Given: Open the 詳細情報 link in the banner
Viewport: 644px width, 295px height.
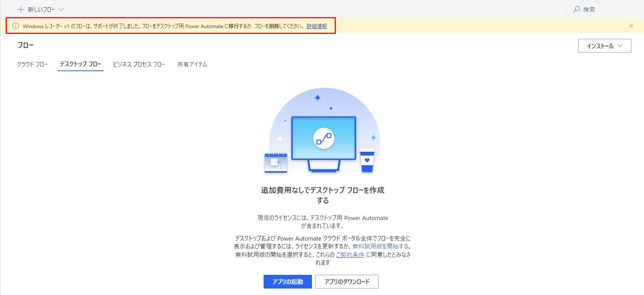Looking at the screenshot, I should tap(317, 26).
